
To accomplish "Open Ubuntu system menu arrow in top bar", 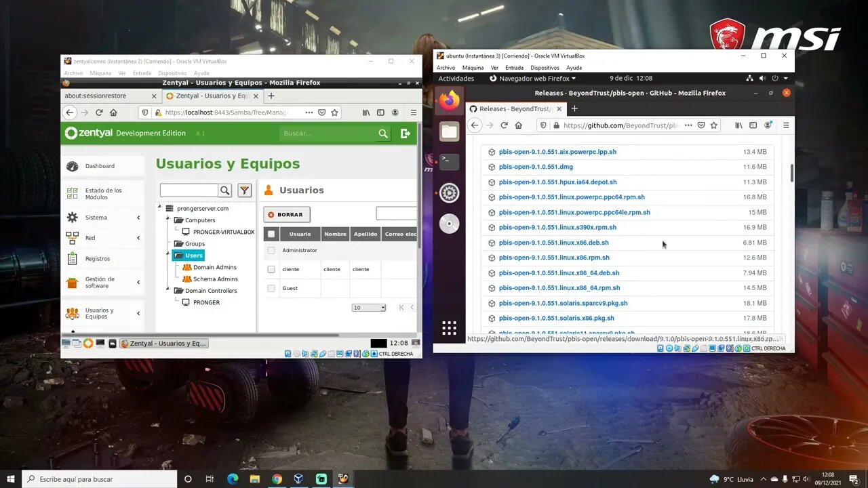I will coord(786,79).
